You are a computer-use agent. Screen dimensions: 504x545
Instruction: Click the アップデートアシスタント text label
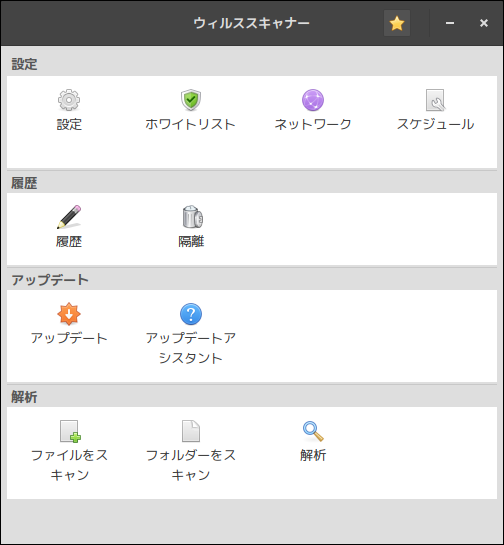click(191, 348)
